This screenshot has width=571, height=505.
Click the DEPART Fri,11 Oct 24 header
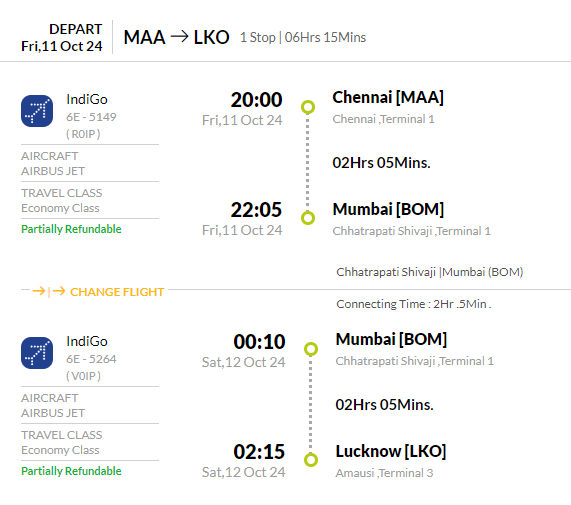62,38
